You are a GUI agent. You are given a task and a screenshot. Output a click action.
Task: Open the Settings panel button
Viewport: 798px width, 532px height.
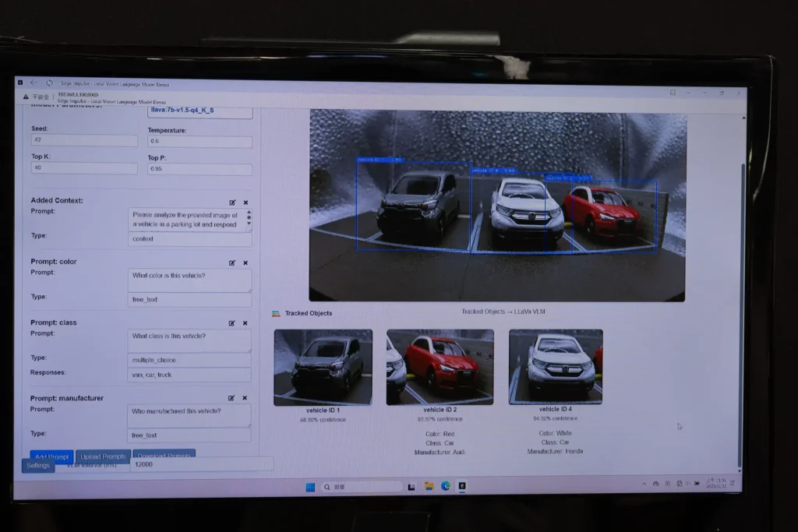pyautogui.click(x=38, y=466)
